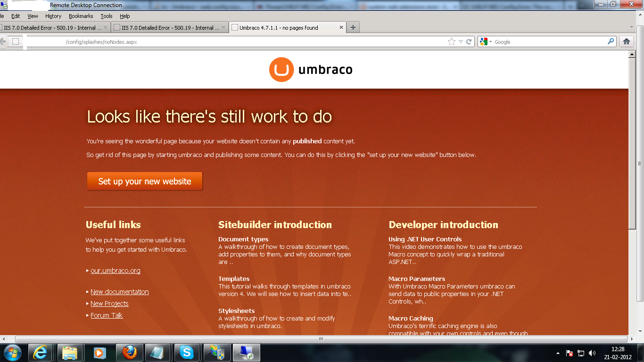
Task: Select the Umbraco no pages found tab
Action: click(x=288, y=27)
